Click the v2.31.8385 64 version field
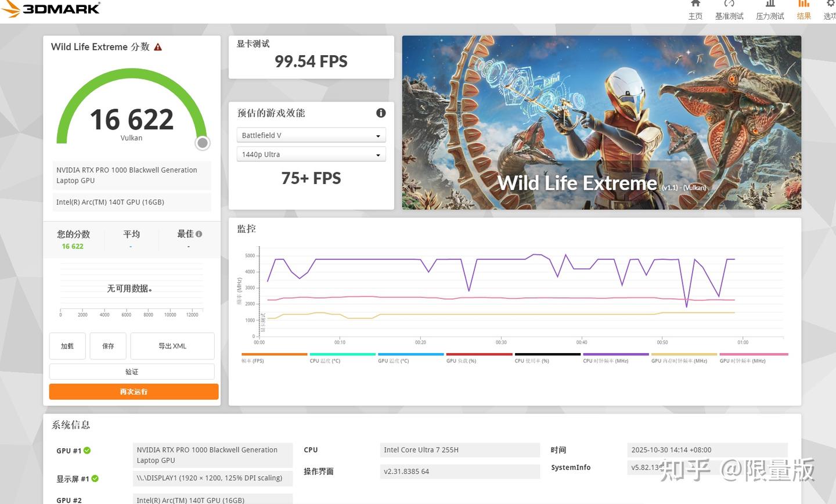The width and height of the screenshot is (836, 504). [x=460, y=471]
